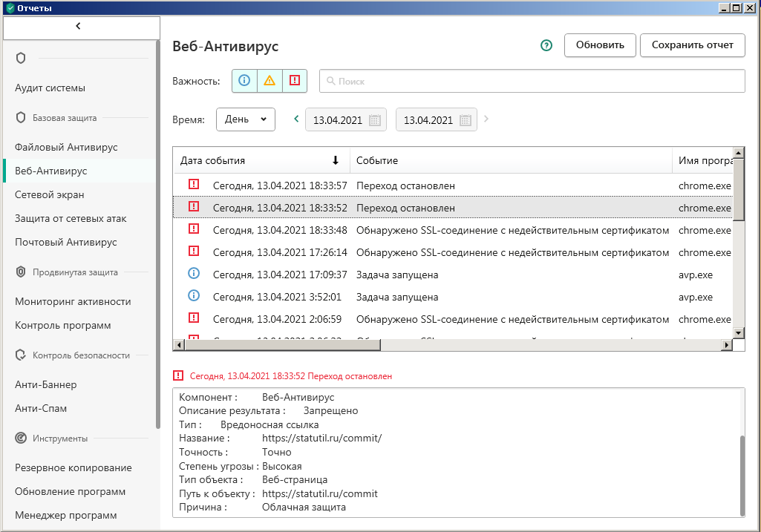This screenshot has height=532, width=761.
Task: Switch to Сетевой экран report
Action: pos(50,194)
